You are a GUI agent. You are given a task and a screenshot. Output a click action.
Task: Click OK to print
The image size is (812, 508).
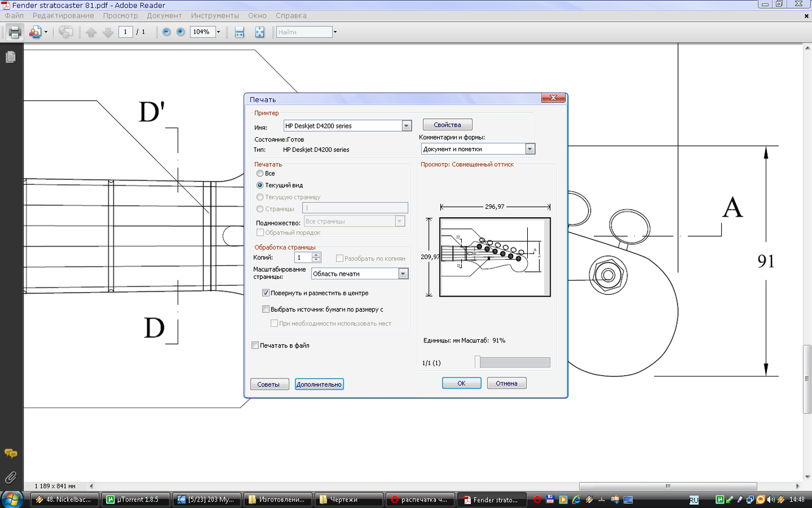point(461,383)
